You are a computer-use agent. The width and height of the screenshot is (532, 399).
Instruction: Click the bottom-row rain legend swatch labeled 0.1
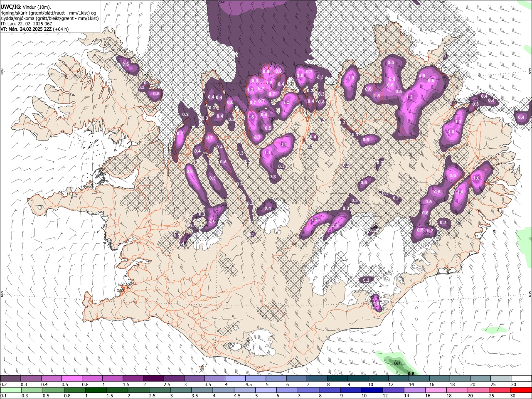11,390
